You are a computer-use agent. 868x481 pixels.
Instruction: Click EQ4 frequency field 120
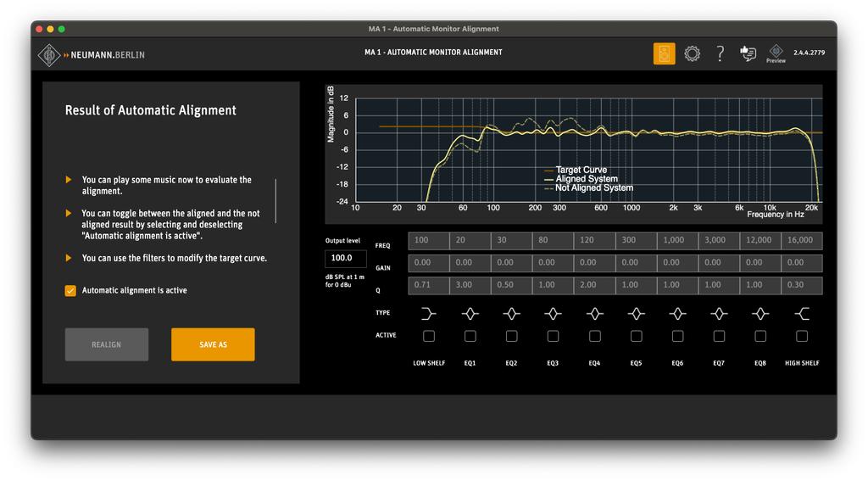tap(594, 241)
